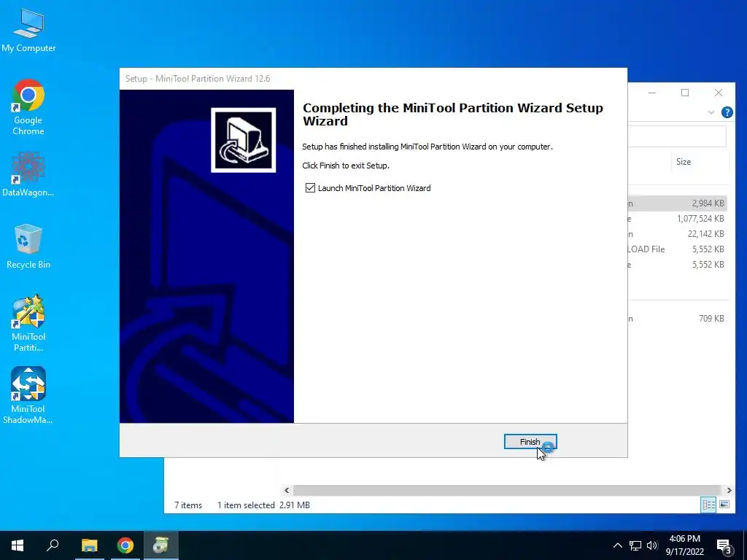Maximize the File Explorer window
747x560 pixels.
(685, 93)
